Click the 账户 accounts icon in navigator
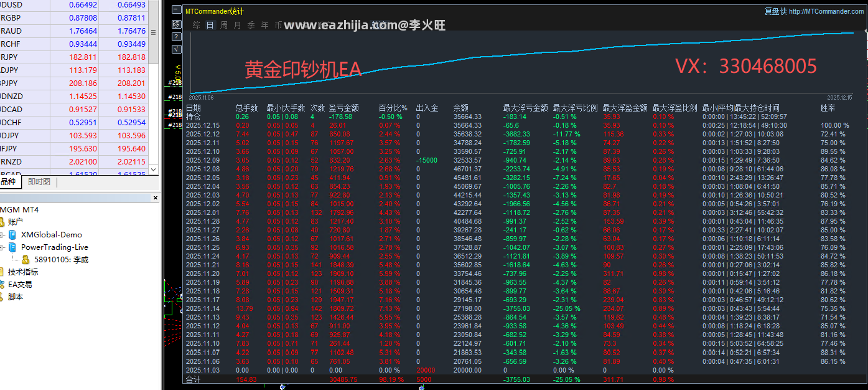 [2, 222]
